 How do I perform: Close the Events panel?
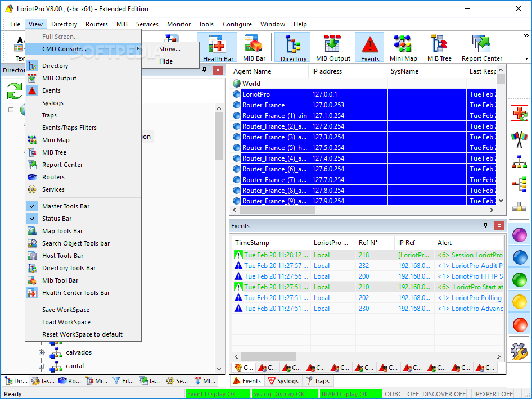click(499, 226)
